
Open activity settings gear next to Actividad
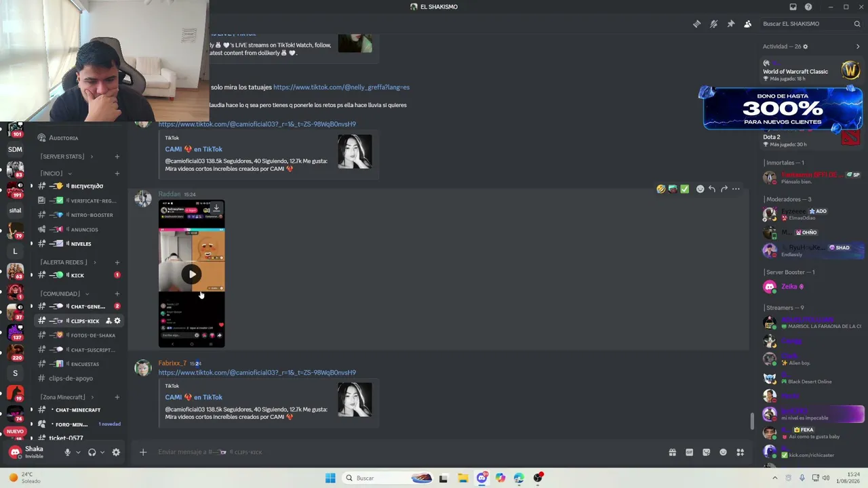(806, 47)
